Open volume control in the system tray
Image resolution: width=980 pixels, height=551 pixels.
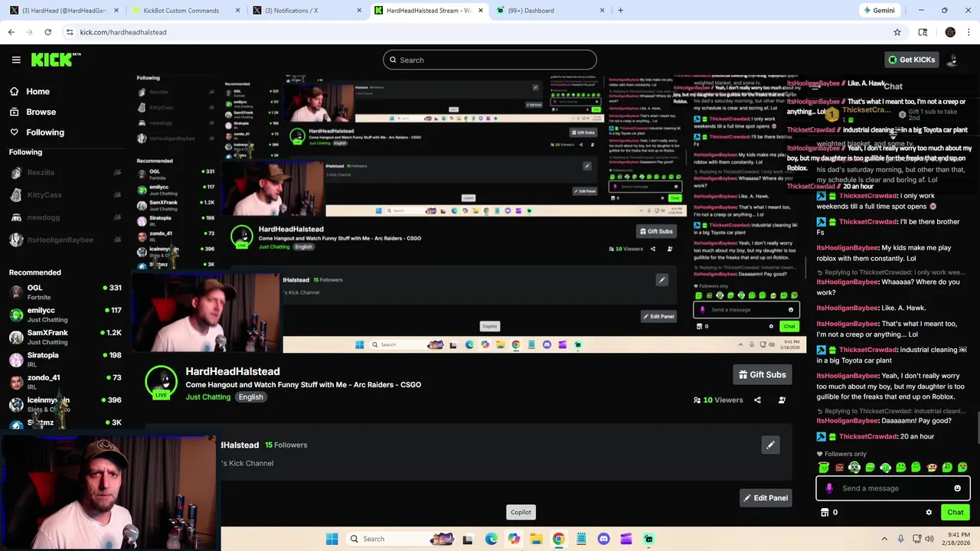pos(930,539)
